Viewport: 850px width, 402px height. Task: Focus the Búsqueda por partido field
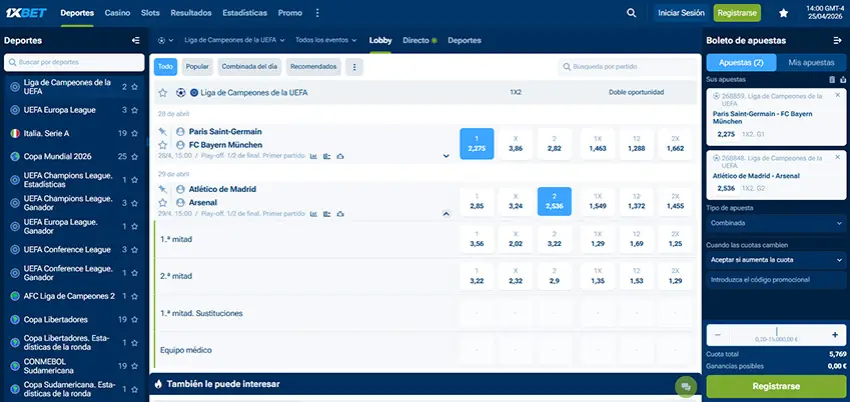627,67
